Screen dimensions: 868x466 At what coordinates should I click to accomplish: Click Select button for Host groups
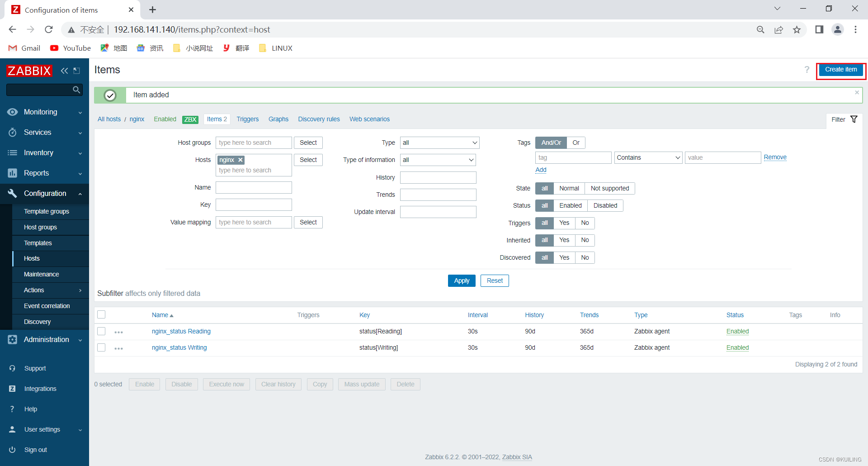(x=308, y=143)
